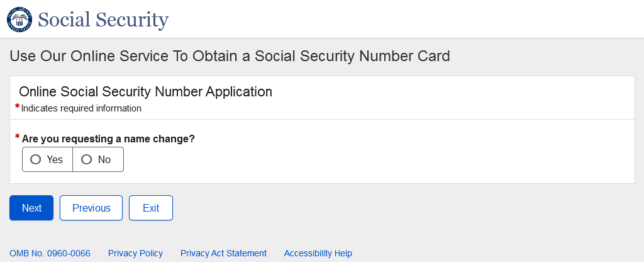
Task: Click the red asterisk before 'Indicates required information'
Action: click(x=18, y=106)
